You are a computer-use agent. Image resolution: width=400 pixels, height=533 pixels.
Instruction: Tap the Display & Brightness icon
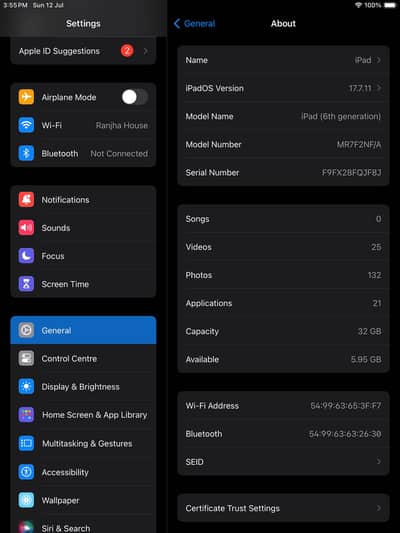[26, 386]
